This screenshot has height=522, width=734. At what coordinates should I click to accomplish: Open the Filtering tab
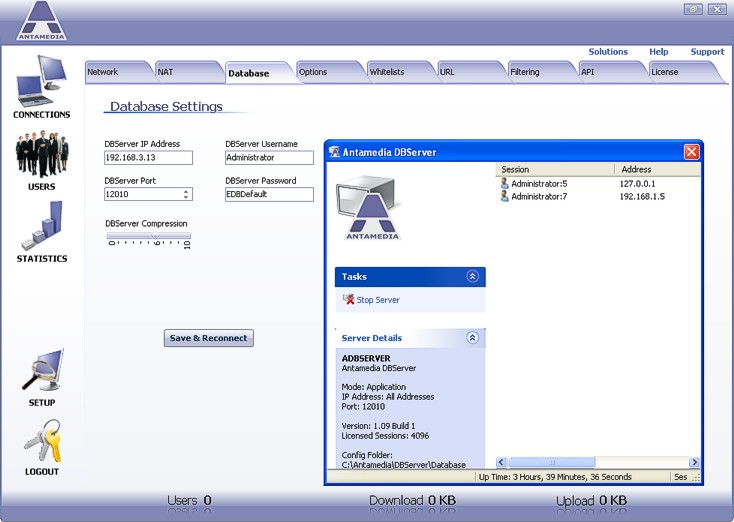540,72
